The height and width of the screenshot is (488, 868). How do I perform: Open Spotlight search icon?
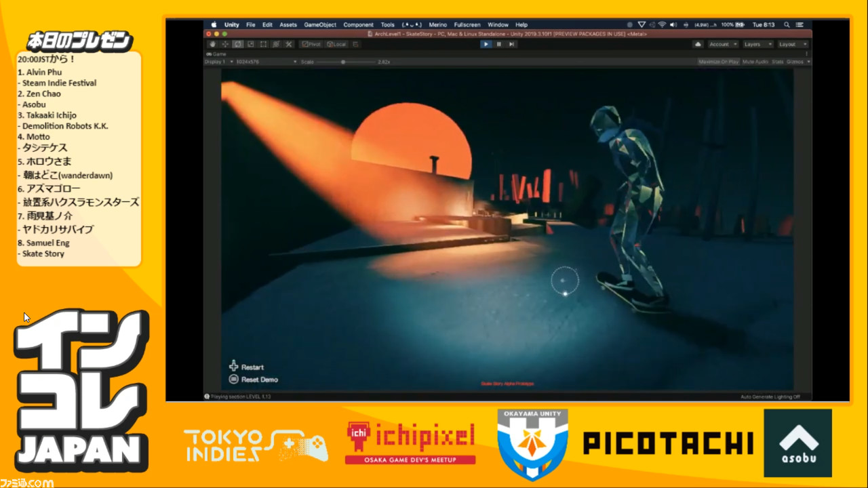coord(787,24)
